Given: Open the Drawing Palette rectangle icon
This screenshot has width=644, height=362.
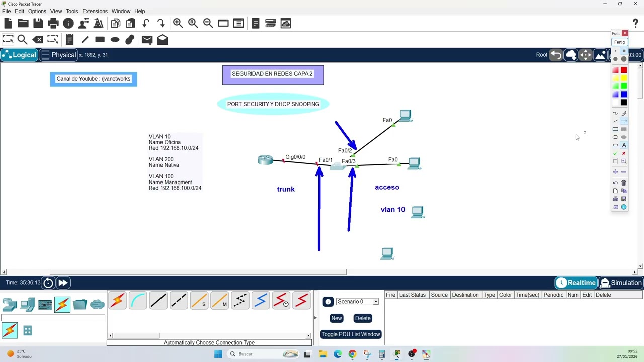Looking at the screenshot, I should (x=223, y=23).
